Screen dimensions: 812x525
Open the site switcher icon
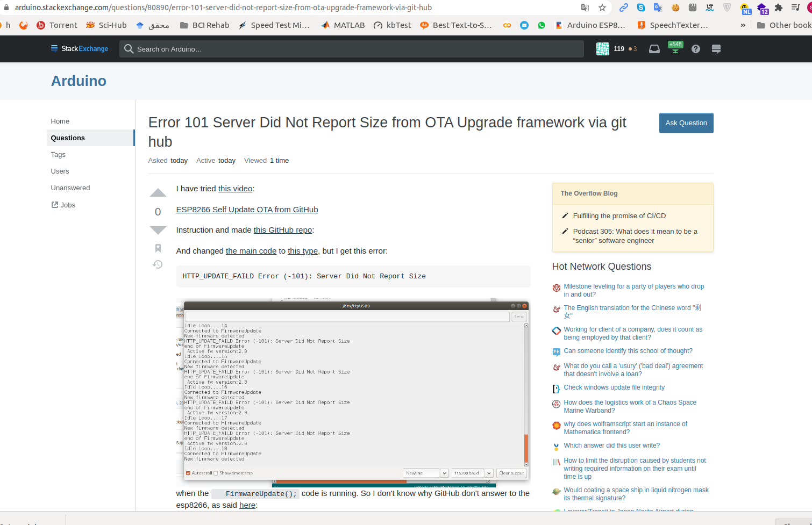coord(716,49)
